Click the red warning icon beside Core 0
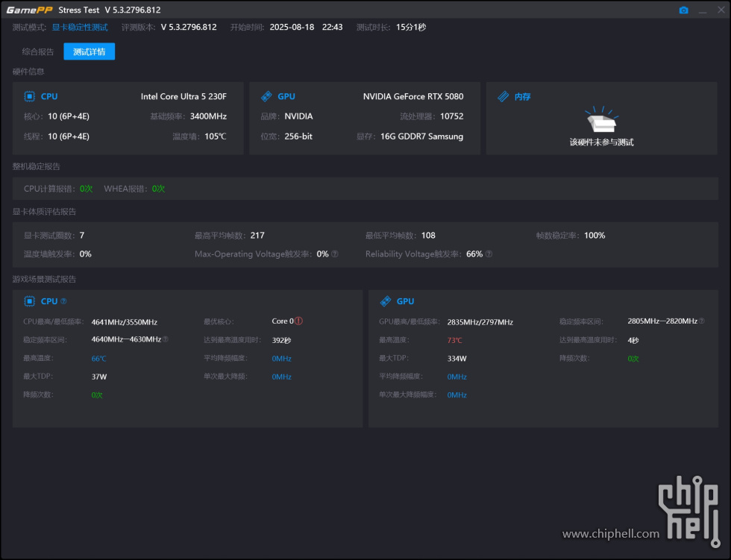 pyautogui.click(x=299, y=321)
